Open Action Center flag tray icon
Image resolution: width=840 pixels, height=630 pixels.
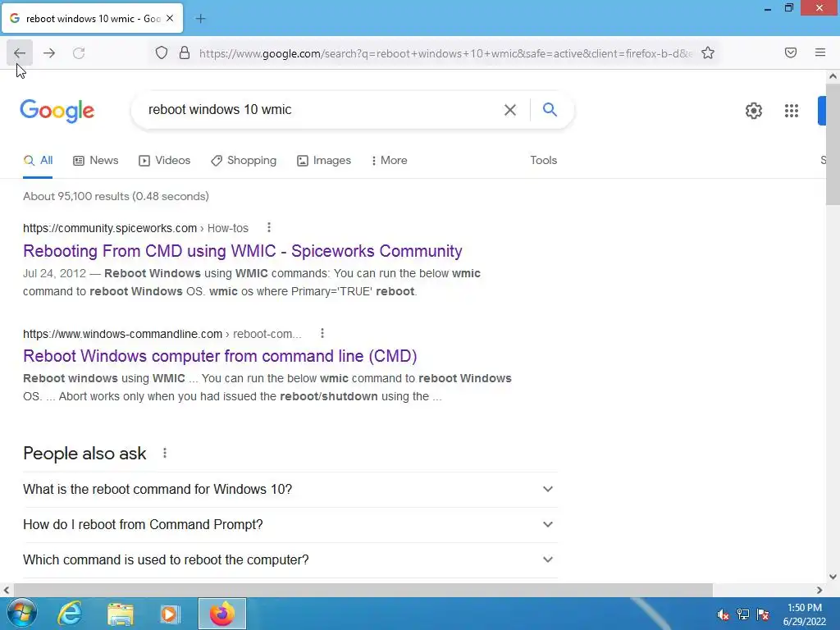pyautogui.click(x=763, y=614)
